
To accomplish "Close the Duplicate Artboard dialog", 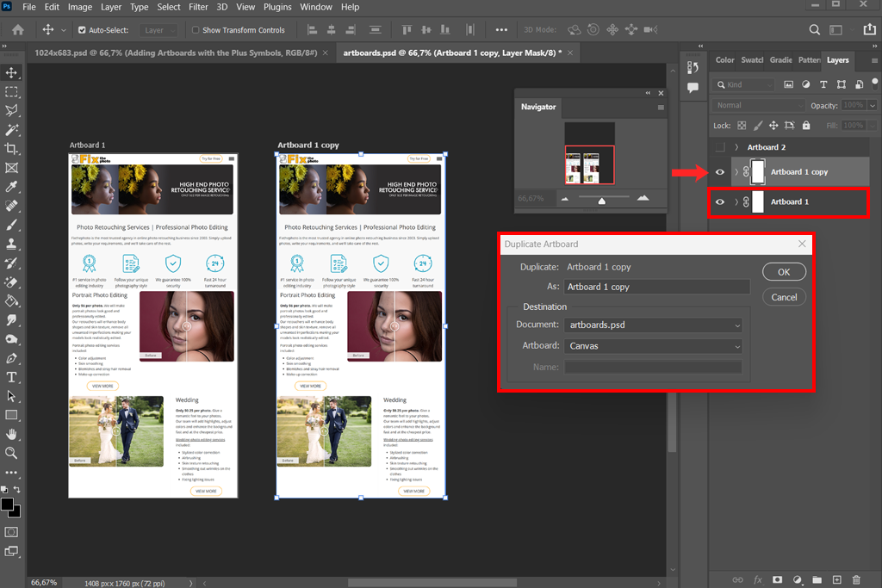I will tap(802, 244).
